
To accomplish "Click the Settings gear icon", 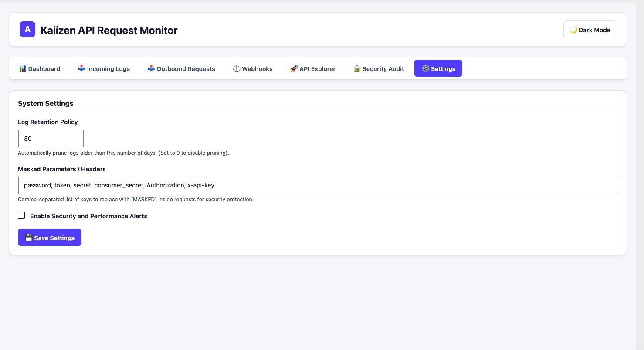I will coord(426,68).
